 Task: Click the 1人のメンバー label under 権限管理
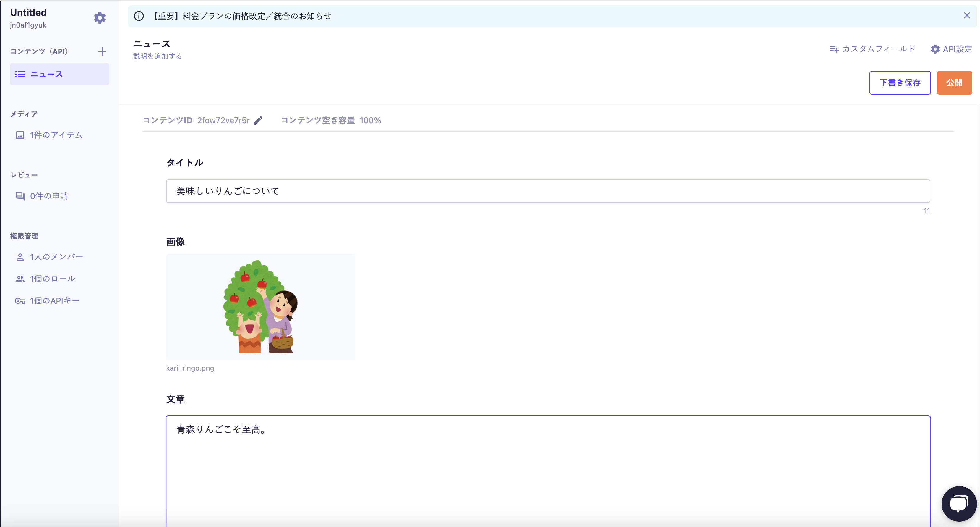pos(57,257)
